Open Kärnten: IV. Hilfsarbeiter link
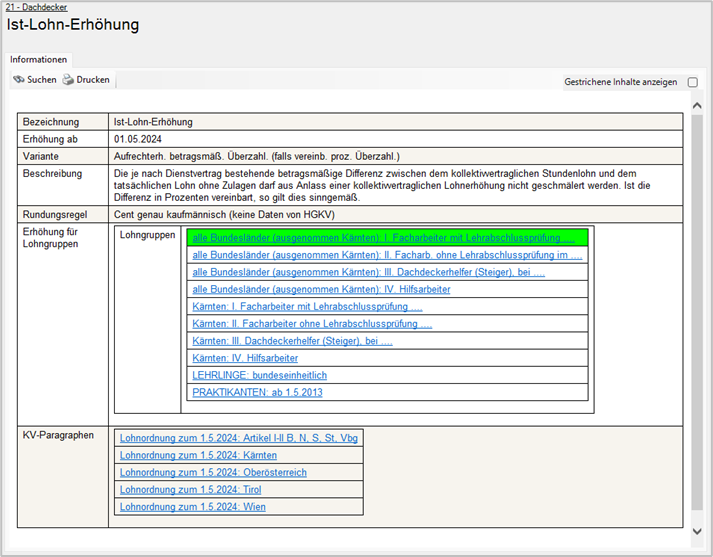The width and height of the screenshot is (713, 557). (x=245, y=358)
